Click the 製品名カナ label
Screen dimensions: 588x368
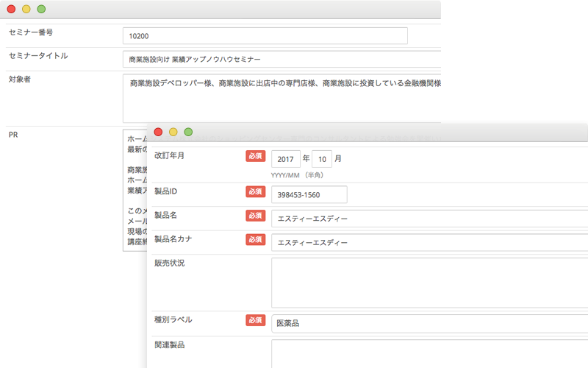173,239
